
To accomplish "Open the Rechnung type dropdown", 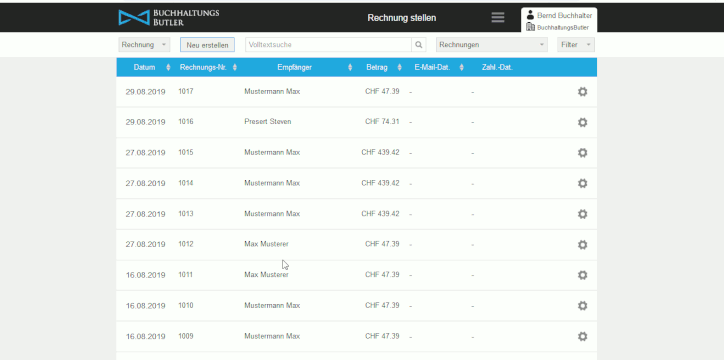I will coord(144,45).
